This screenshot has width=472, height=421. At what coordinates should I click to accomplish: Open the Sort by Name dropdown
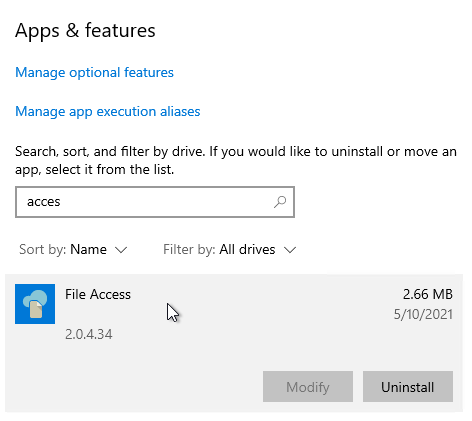tap(73, 249)
